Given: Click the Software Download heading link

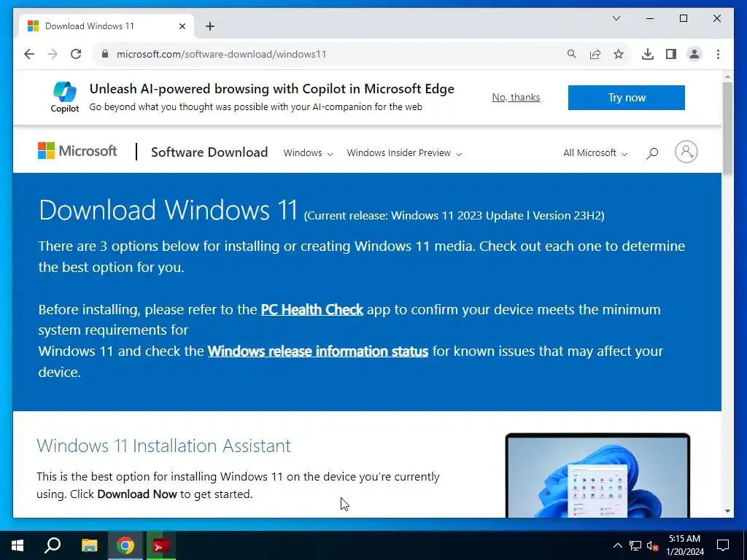Looking at the screenshot, I should pos(209,152).
